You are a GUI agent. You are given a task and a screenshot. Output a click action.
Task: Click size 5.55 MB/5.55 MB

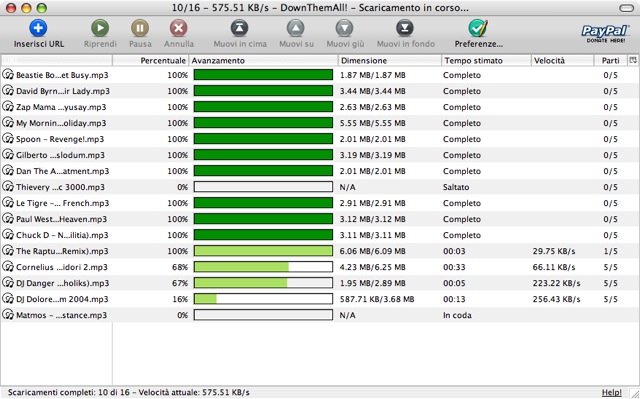373,123
